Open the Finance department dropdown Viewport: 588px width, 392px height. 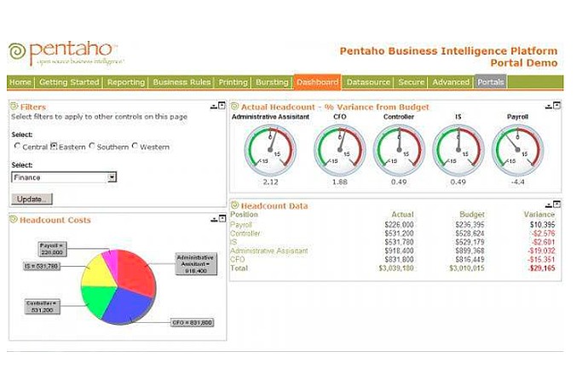tap(64, 177)
